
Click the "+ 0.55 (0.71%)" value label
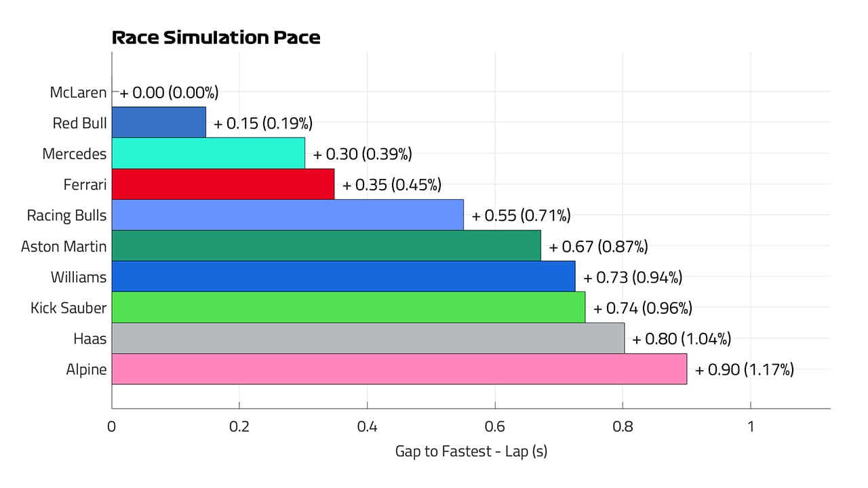(x=521, y=216)
